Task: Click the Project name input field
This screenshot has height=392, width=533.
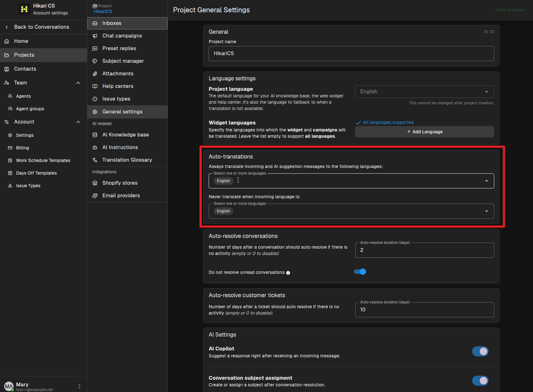Action: tap(351, 54)
